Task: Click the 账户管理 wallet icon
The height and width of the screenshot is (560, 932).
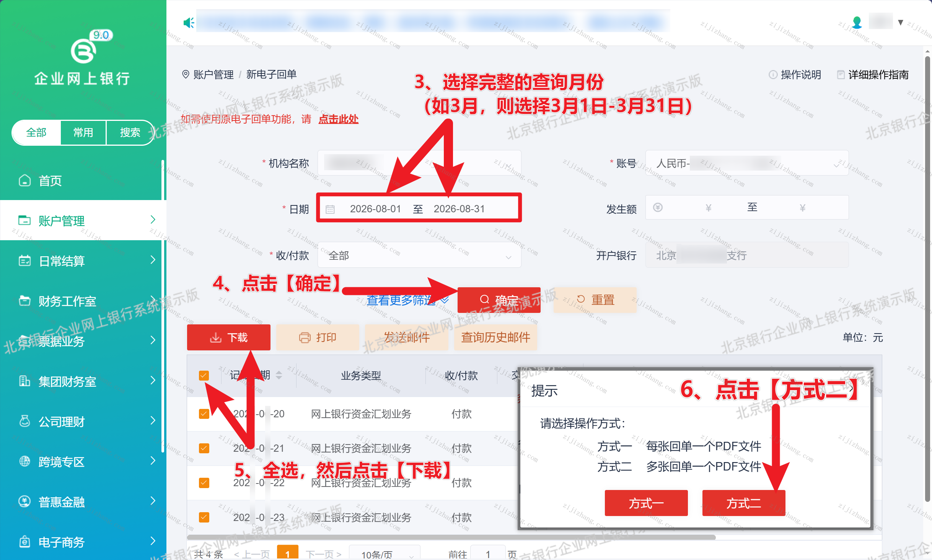Action: tap(25, 220)
